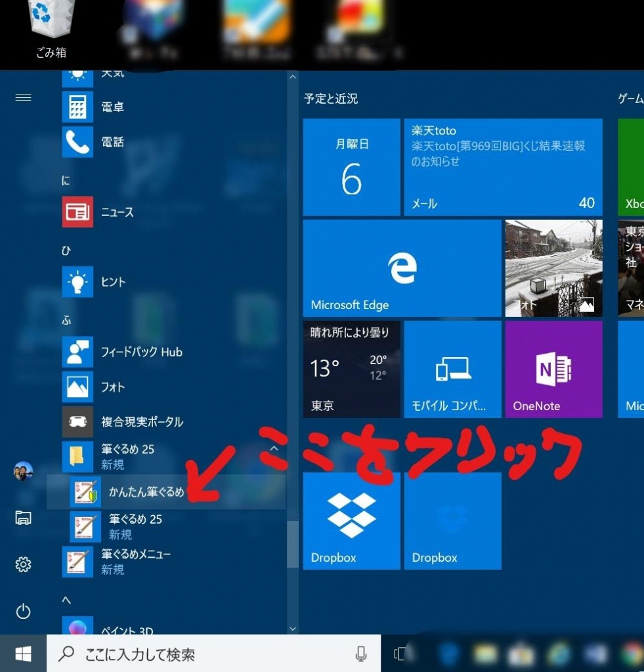The height and width of the screenshot is (672, 644).
Task: Click the 予定と近況 tile group title
Action: coord(331,98)
